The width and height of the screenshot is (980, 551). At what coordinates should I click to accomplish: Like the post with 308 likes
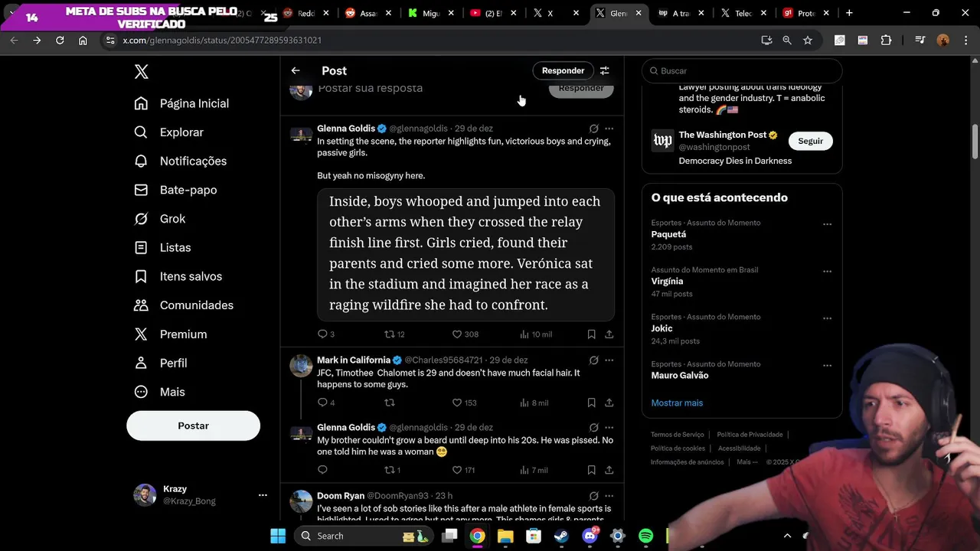465,334
